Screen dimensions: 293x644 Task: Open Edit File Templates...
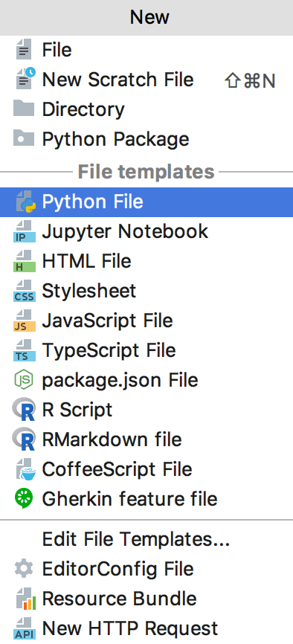tap(146, 539)
